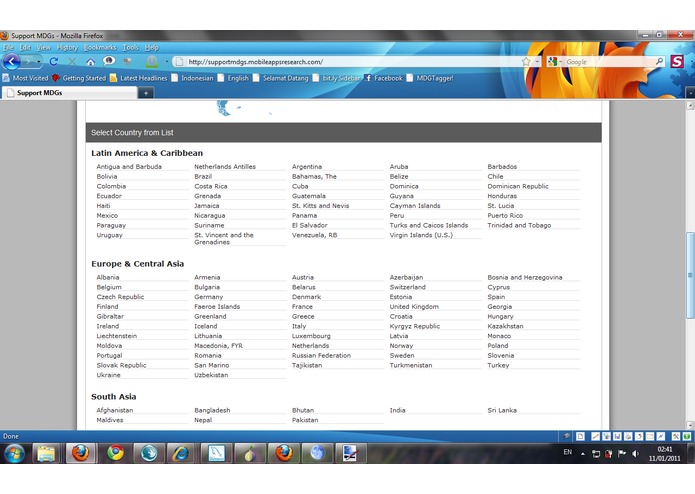Select Sri Lanka country link

tap(502, 410)
